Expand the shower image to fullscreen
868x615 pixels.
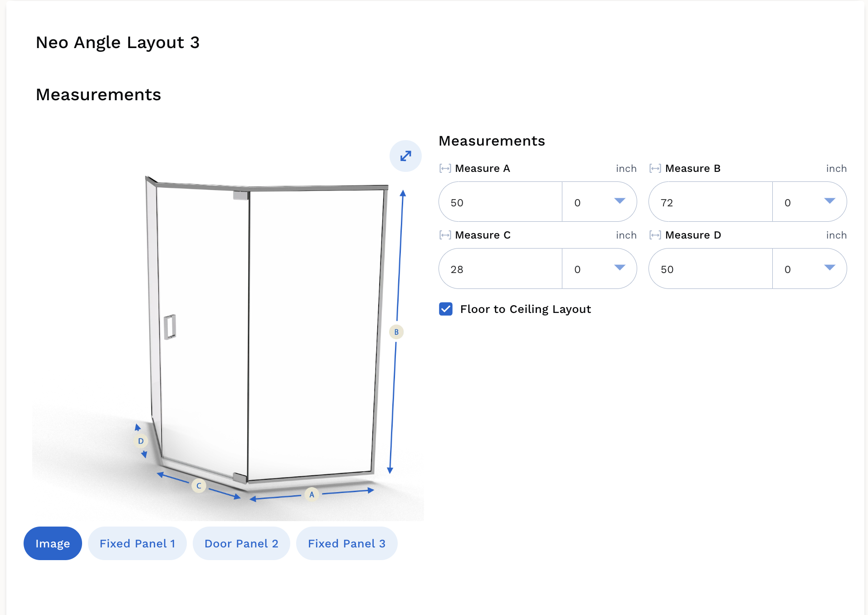[x=405, y=156]
